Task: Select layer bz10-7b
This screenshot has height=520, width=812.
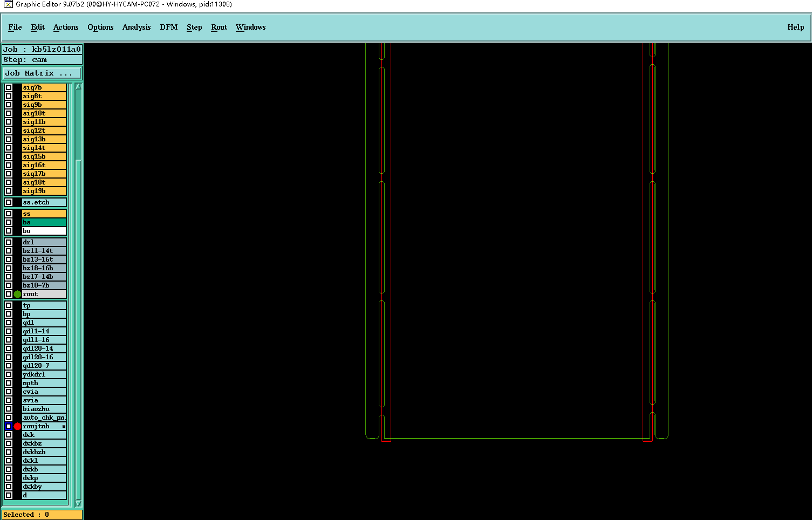Action: (x=44, y=285)
